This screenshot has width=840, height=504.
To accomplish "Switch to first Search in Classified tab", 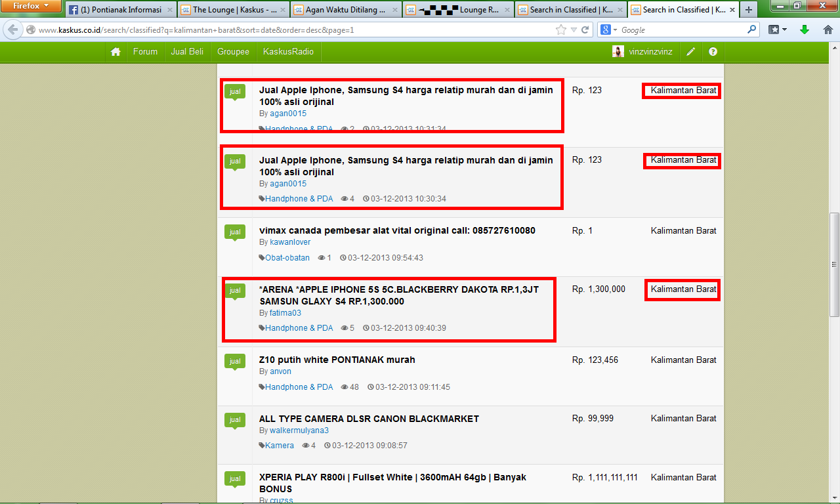I will 571,10.
